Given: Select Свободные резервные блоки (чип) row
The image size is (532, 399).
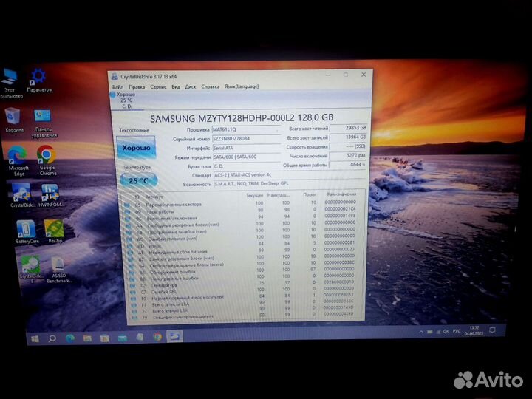Looking at the screenshot, I should 241,224.
